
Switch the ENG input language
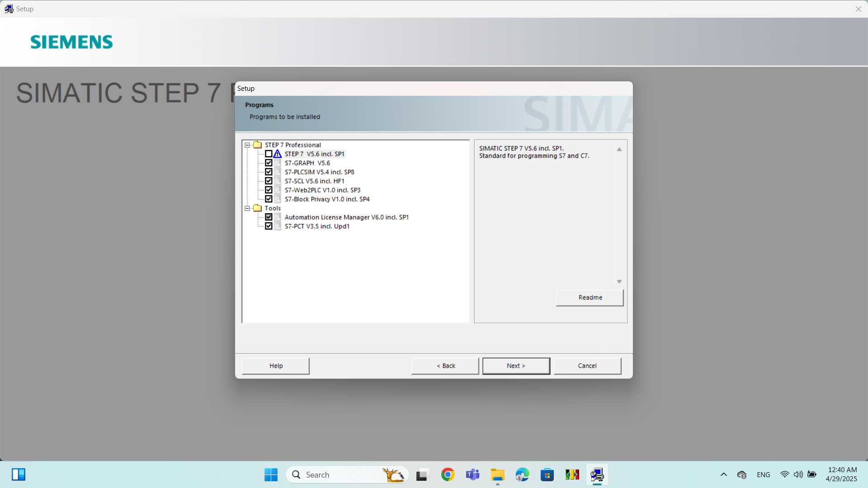pos(763,475)
